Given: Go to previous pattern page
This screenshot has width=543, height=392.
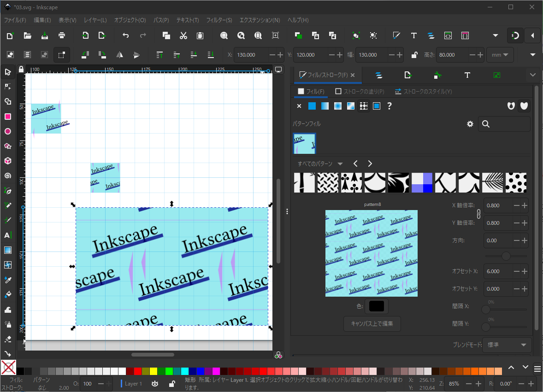Looking at the screenshot, I should [x=355, y=164].
